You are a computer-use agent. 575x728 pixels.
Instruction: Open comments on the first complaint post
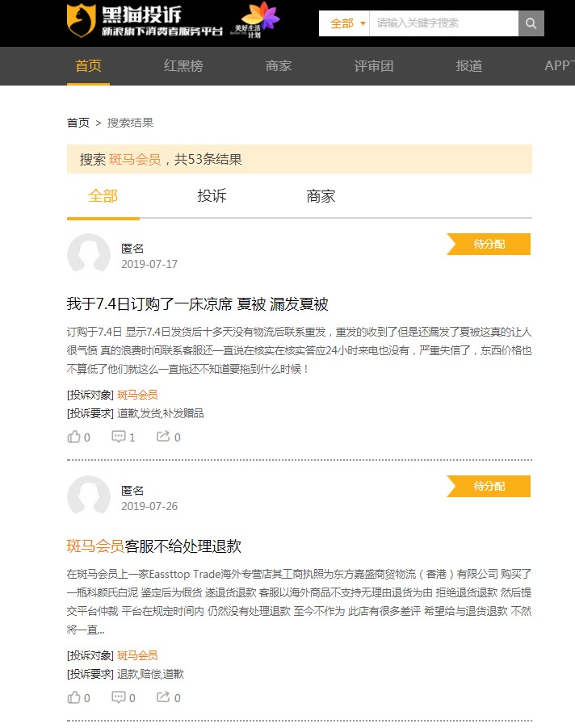click(x=123, y=437)
